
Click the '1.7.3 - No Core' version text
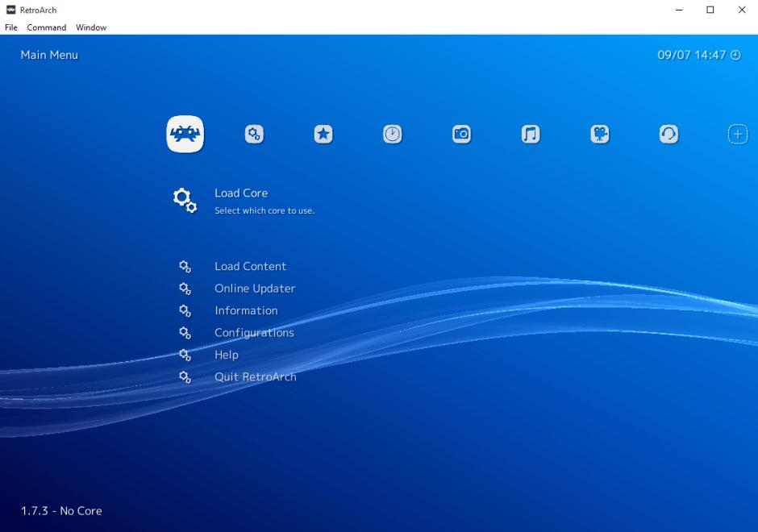(x=61, y=511)
